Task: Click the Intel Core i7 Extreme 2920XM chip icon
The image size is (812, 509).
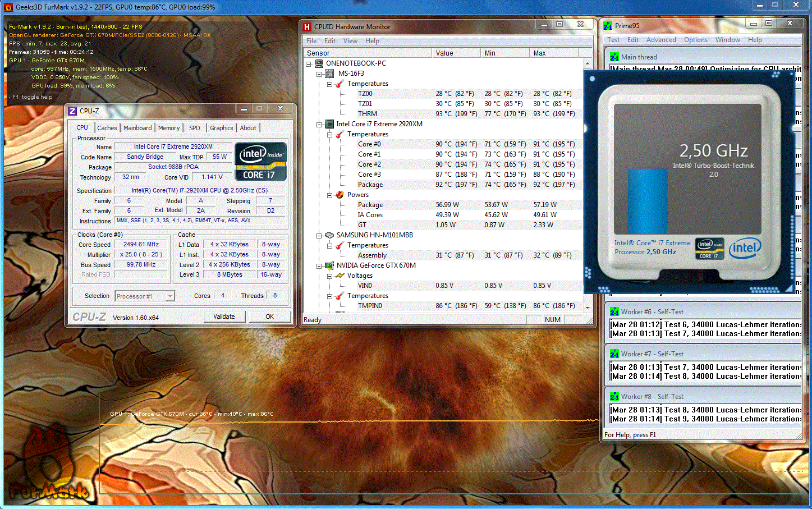Action: click(x=329, y=124)
